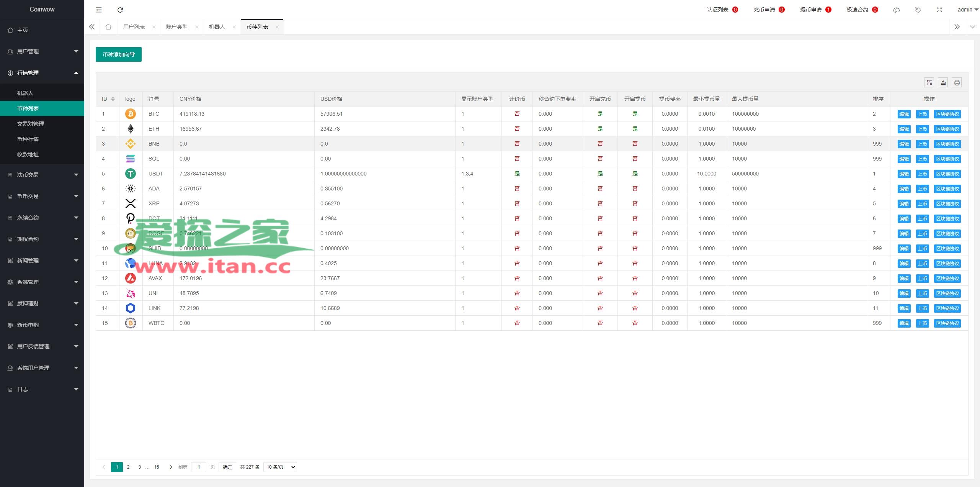
Task: Click the refresh page icon
Action: 120,10
